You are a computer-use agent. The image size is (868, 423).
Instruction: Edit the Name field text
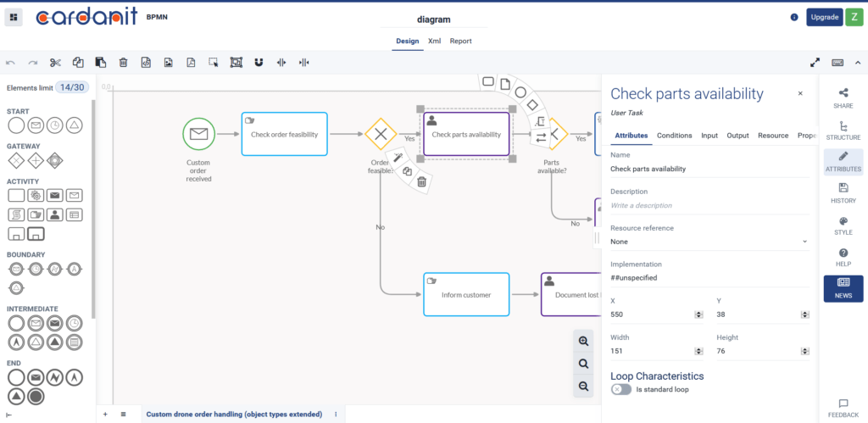709,169
